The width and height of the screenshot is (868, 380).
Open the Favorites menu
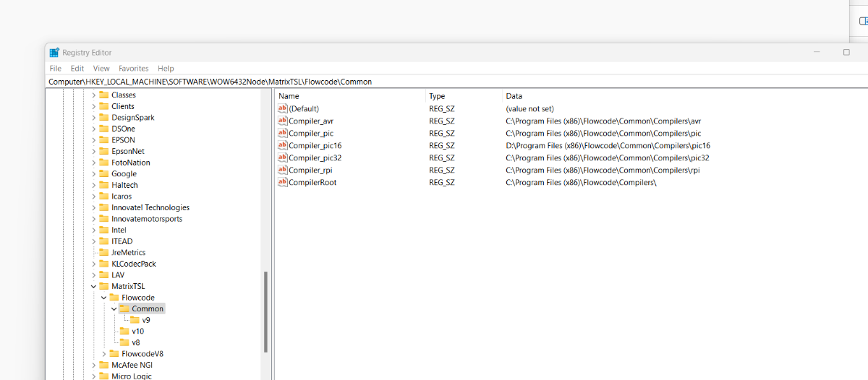[x=134, y=68]
